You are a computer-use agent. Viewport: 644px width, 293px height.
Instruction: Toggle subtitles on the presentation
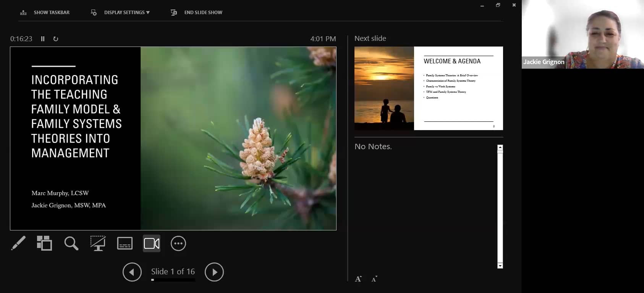click(x=125, y=243)
